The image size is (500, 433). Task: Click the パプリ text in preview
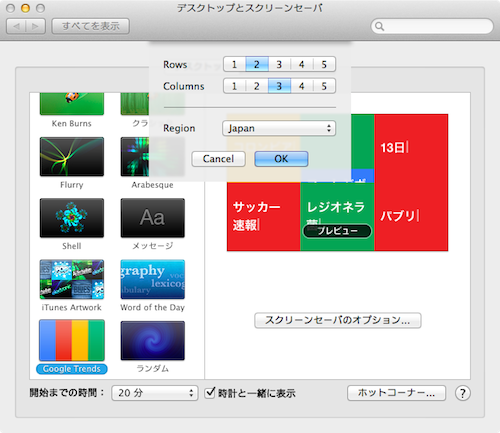click(x=398, y=216)
